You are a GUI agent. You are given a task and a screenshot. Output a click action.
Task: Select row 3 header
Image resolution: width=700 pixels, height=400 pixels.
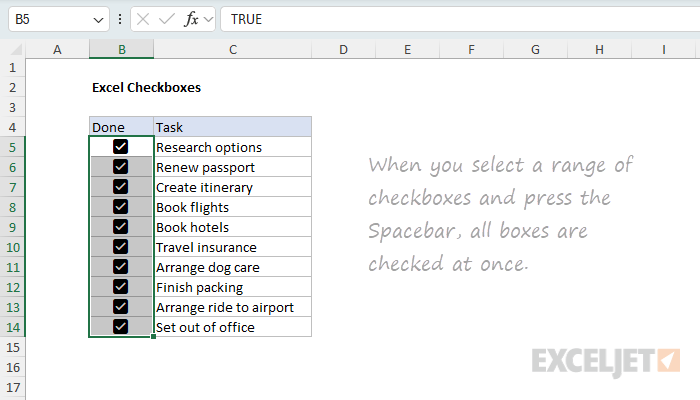click(x=12, y=108)
